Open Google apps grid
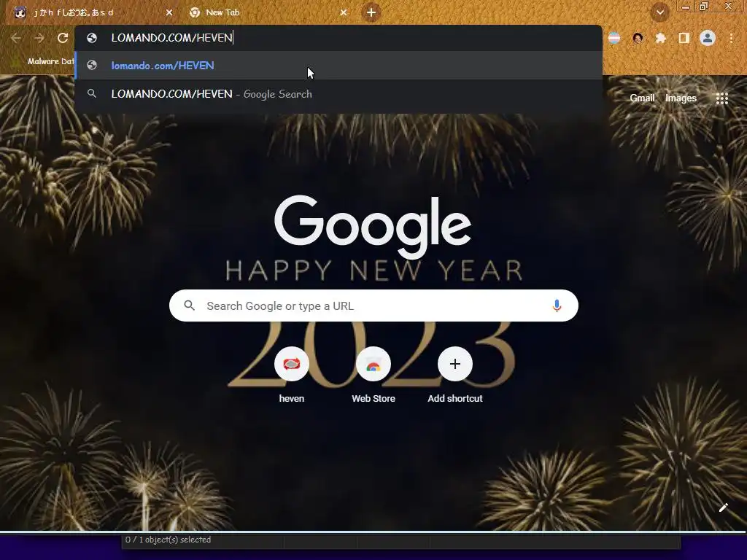This screenshot has height=560, width=747. 721,98
